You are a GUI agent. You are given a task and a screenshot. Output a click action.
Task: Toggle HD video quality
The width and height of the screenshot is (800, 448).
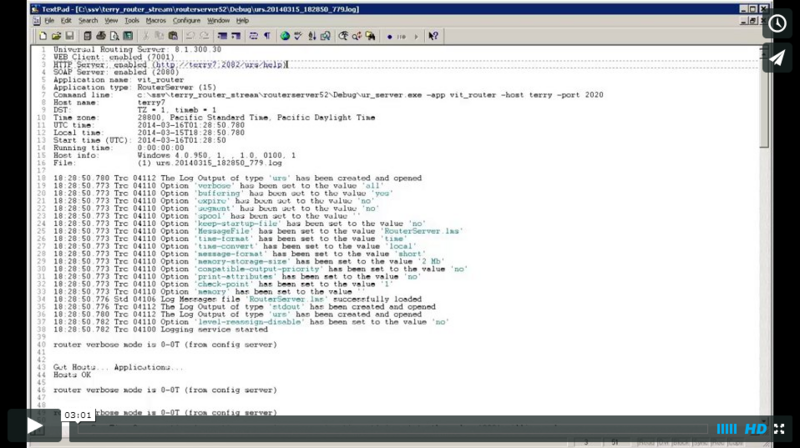755,428
